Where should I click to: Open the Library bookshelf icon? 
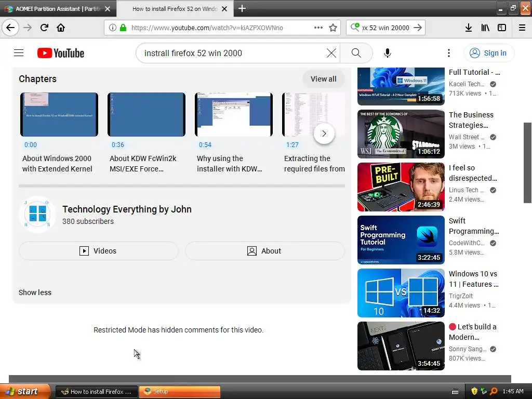pos(485,28)
